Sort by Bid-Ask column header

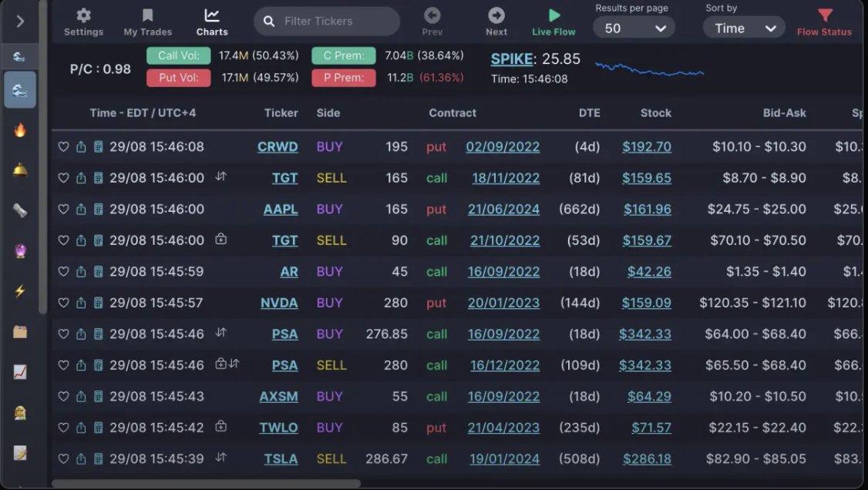tap(785, 112)
